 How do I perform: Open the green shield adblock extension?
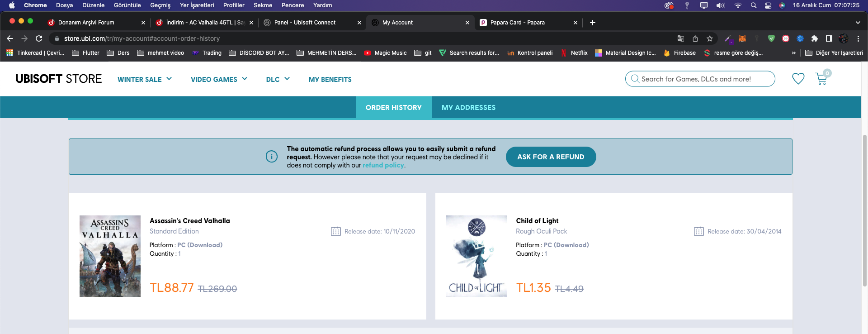(771, 38)
